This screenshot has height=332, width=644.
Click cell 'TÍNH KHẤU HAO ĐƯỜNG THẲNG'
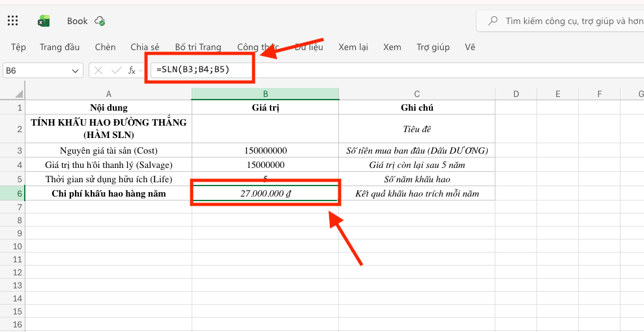[x=108, y=129]
